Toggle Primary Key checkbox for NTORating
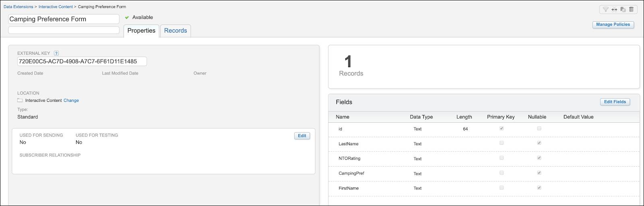Viewport: 644px width, 206px height. (x=502, y=158)
